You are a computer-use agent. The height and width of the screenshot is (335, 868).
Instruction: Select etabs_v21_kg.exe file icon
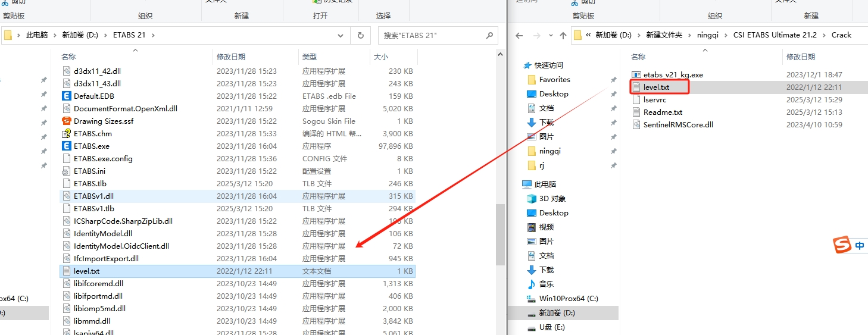(x=636, y=75)
